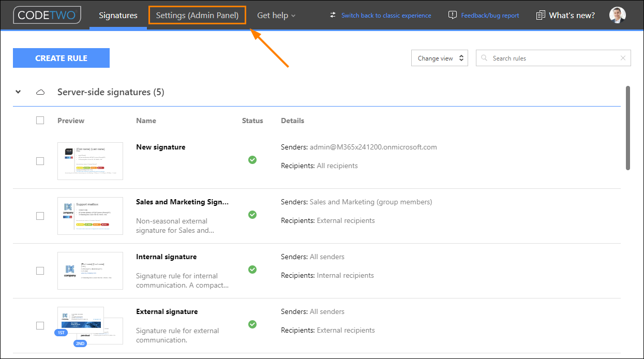Select the Internal signature checkbox
The width and height of the screenshot is (644, 359).
pyautogui.click(x=40, y=271)
